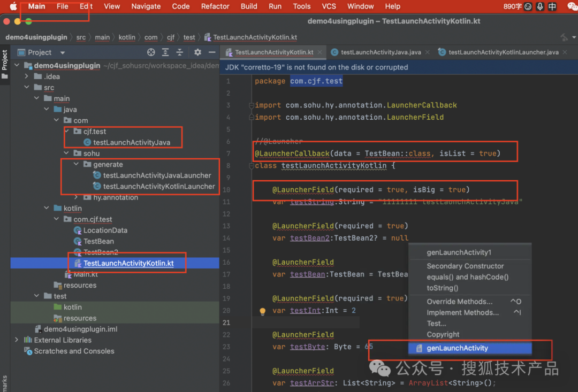Click the yellow intention light bulb icon

[262, 311]
